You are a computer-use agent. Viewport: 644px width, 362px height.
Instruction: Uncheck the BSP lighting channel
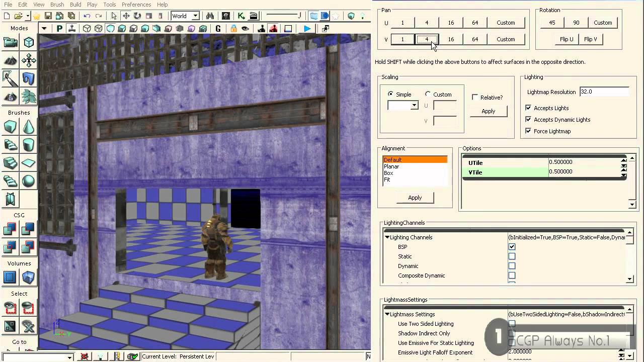click(512, 247)
